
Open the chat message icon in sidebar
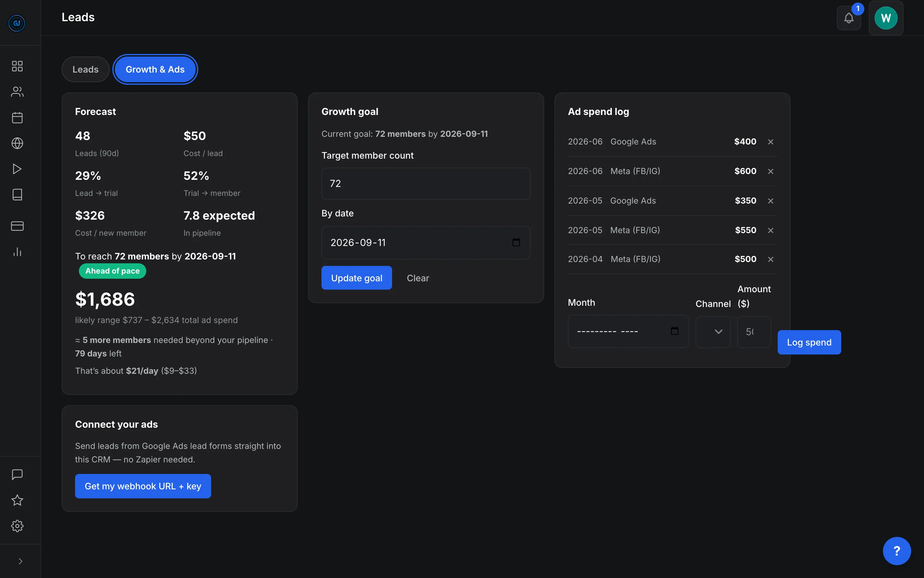(x=17, y=474)
